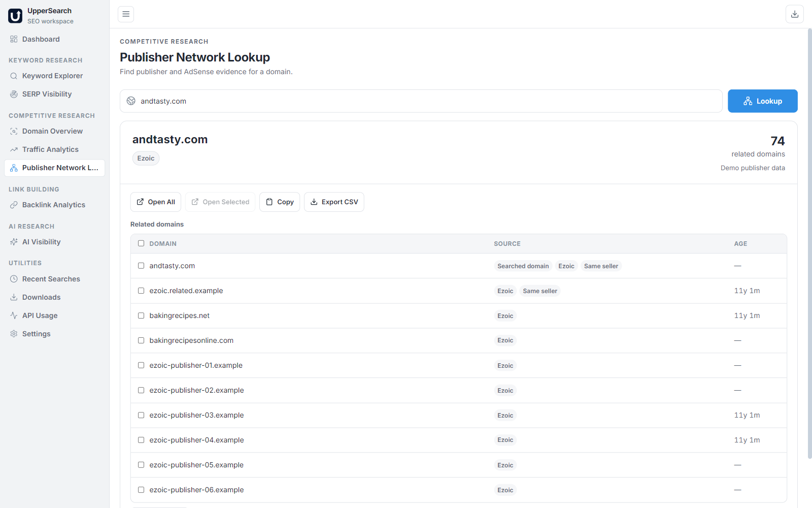Open all related domains with Open All
The height and width of the screenshot is (508, 812).
pos(155,202)
